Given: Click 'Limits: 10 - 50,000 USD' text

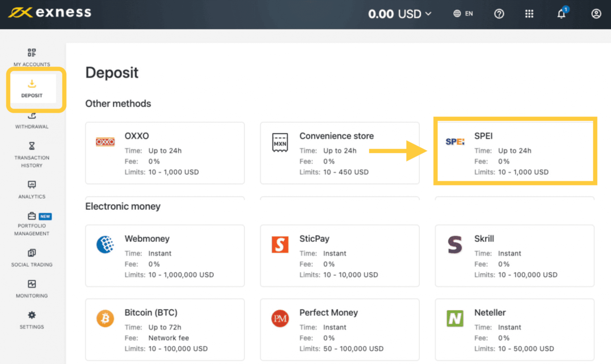Looking at the screenshot, I should tap(514, 349).
